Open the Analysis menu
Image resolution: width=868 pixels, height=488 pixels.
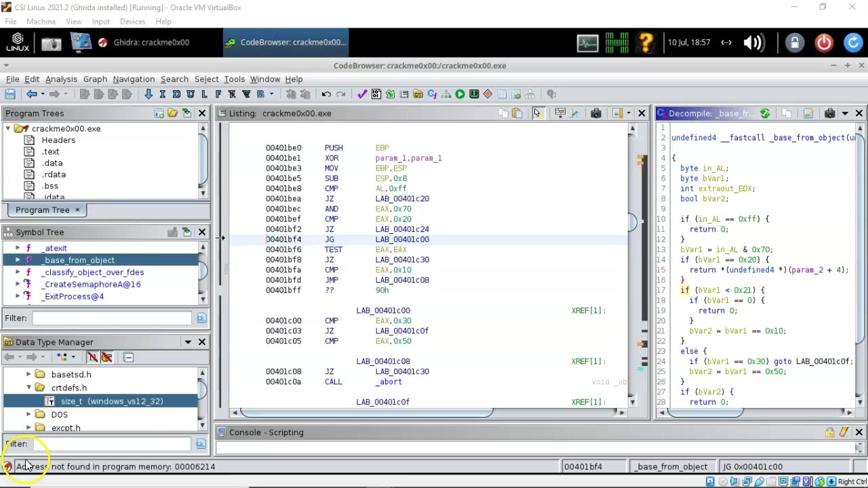coord(61,79)
